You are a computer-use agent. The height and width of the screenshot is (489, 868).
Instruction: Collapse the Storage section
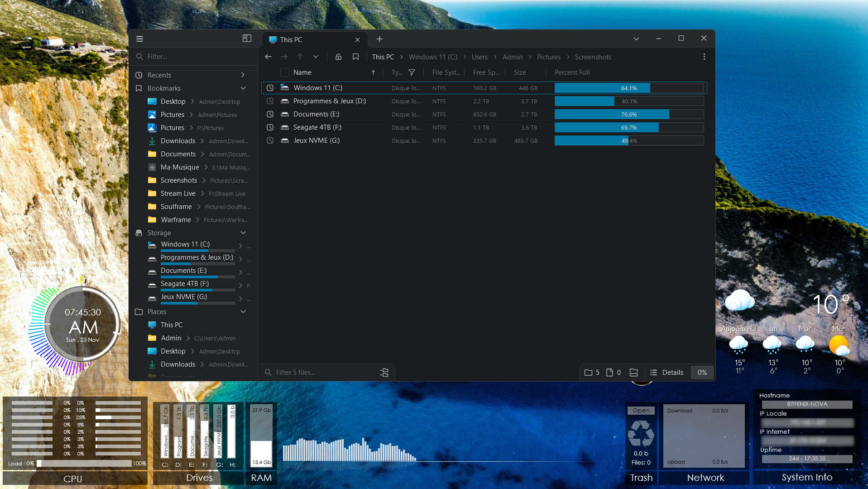coord(243,233)
